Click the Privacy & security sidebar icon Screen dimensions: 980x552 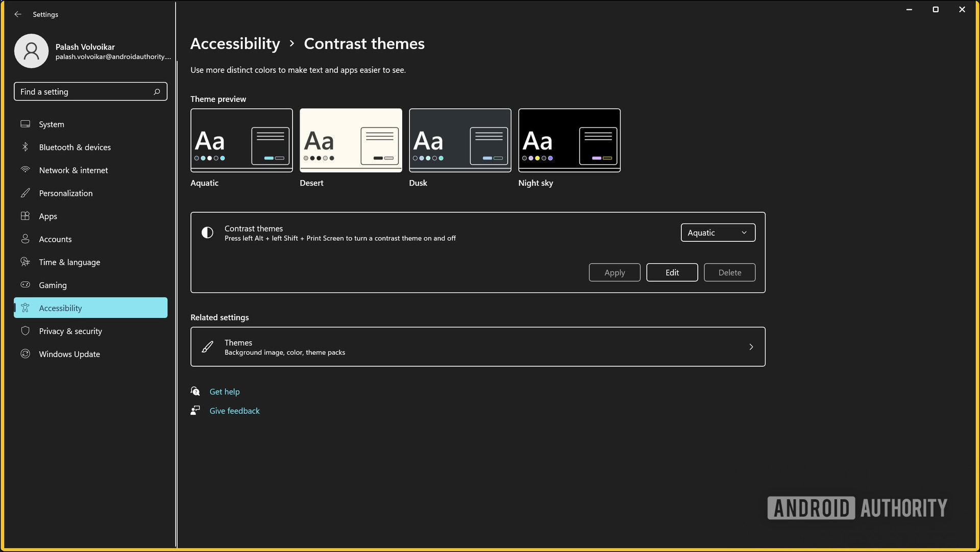pyautogui.click(x=24, y=330)
